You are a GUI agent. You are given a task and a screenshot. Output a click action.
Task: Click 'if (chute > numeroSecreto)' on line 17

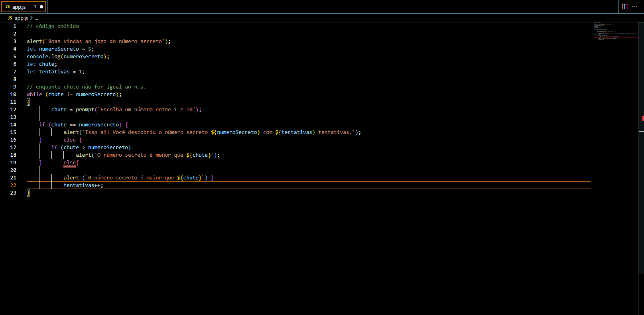tap(91, 148)
